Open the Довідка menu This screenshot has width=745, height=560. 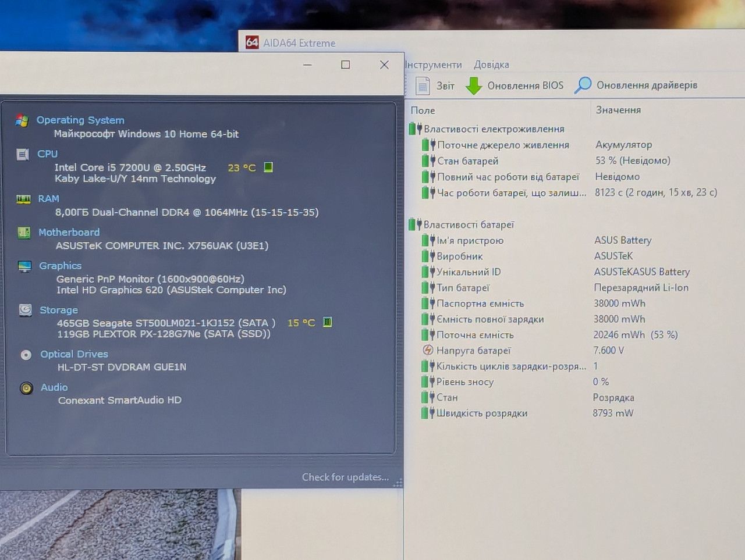(491, 65)
